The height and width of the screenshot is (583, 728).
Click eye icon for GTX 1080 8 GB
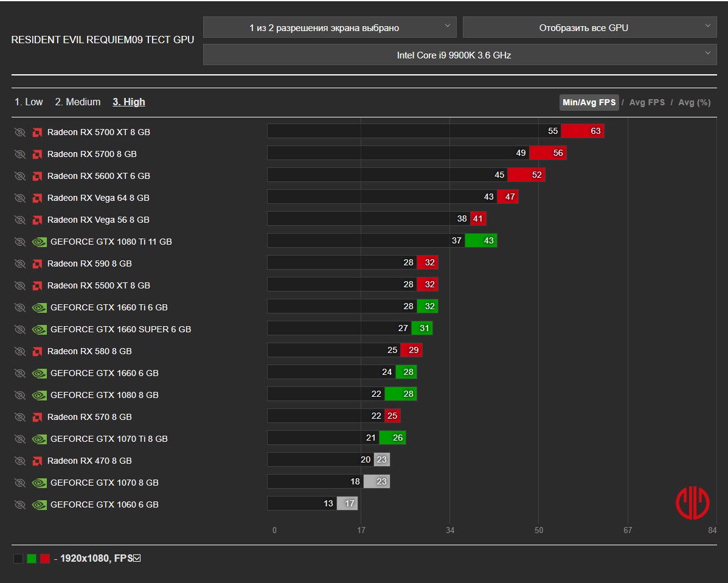(20, 396)
